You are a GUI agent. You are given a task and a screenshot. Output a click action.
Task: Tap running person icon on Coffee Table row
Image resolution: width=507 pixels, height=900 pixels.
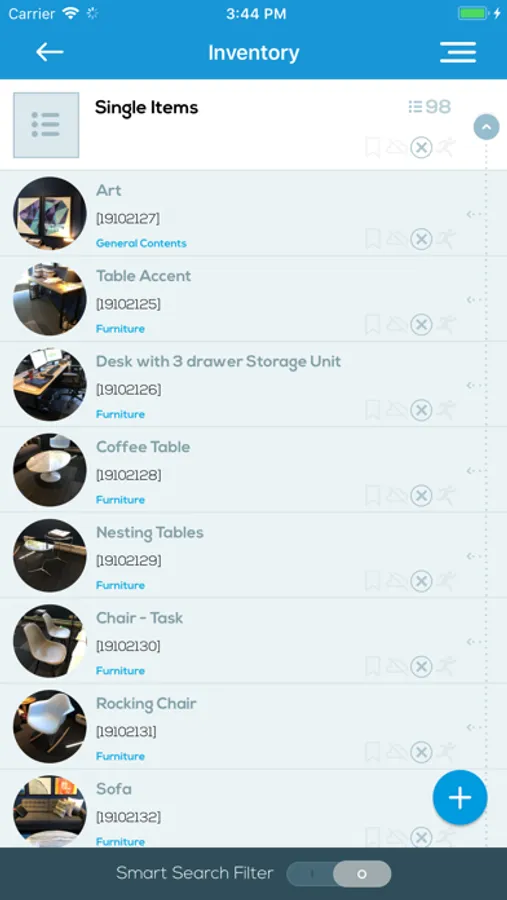coord(446,495)
